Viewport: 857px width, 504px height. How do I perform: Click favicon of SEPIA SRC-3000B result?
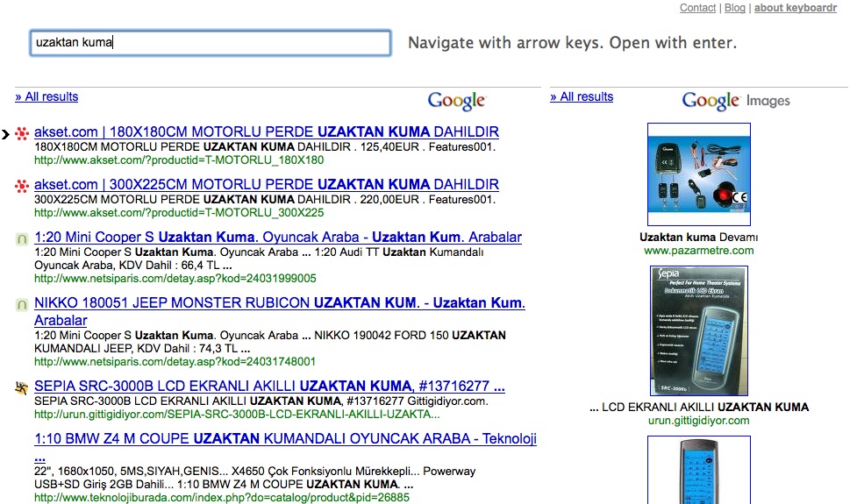point(22,387)
